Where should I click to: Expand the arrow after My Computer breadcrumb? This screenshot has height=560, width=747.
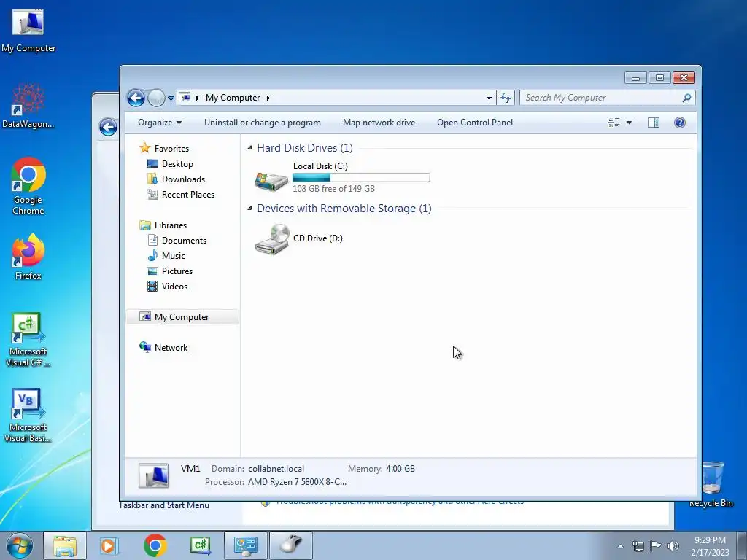pyautogui.click(x=268, y=98)
